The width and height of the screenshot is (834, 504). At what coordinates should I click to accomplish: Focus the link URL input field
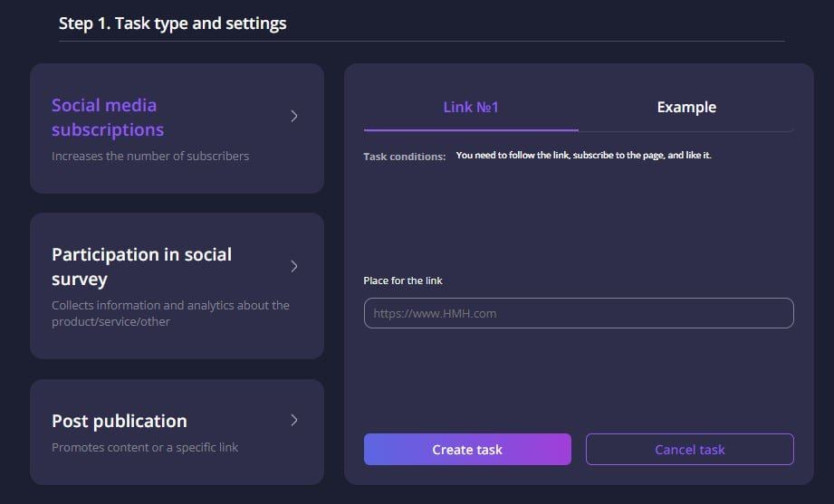click(579, 313)
